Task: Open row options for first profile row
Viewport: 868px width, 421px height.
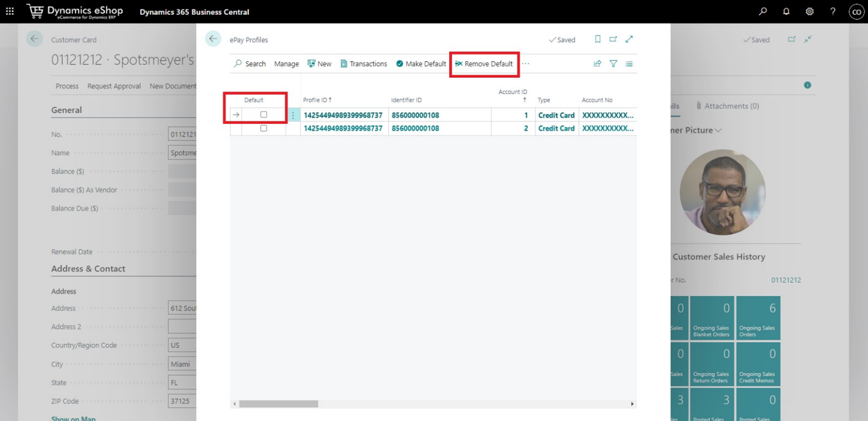Action: pos(293,115)
